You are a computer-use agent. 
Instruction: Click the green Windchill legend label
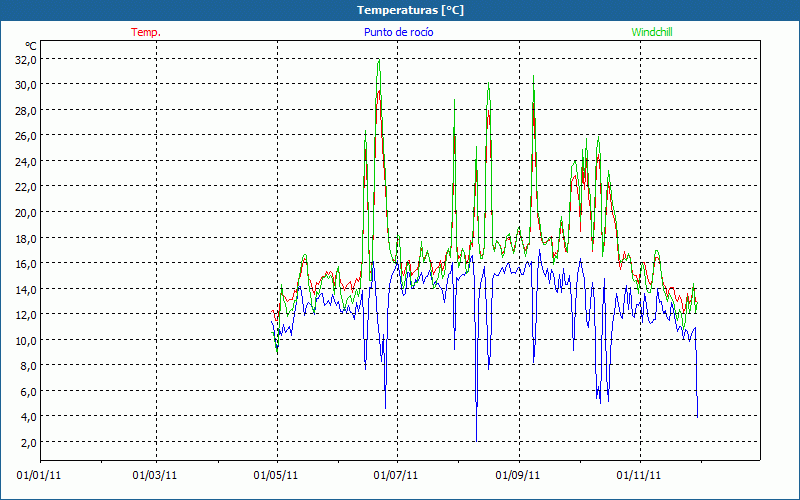pos(652,32)
